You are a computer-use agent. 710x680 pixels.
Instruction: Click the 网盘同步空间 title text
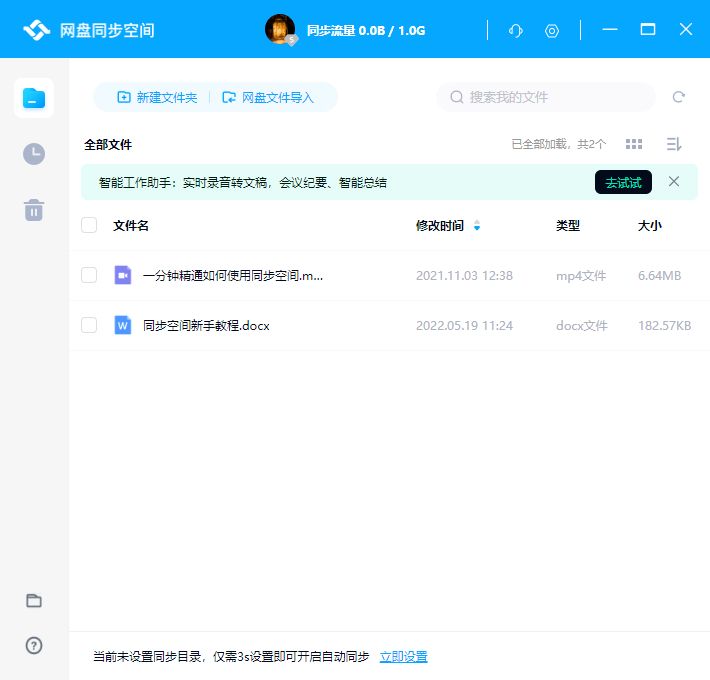coord(107,30)
